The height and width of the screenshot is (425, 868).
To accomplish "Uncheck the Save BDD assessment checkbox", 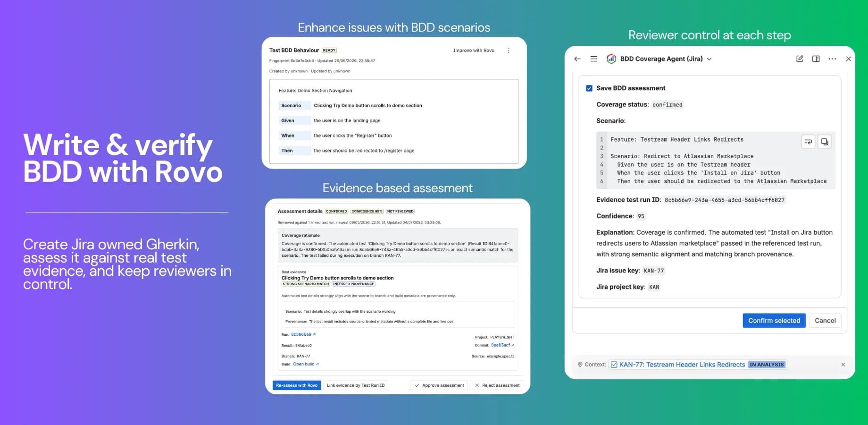I will coord(589,88).
